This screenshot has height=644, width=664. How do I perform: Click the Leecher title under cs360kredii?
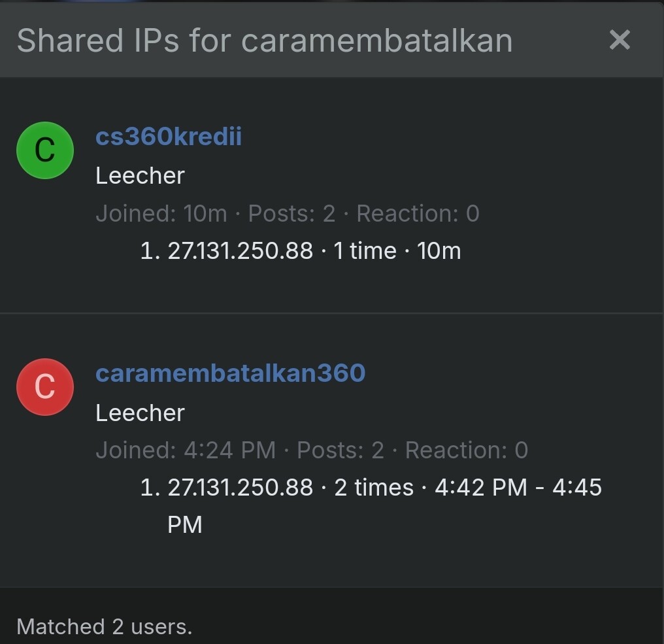click(140, 175)
